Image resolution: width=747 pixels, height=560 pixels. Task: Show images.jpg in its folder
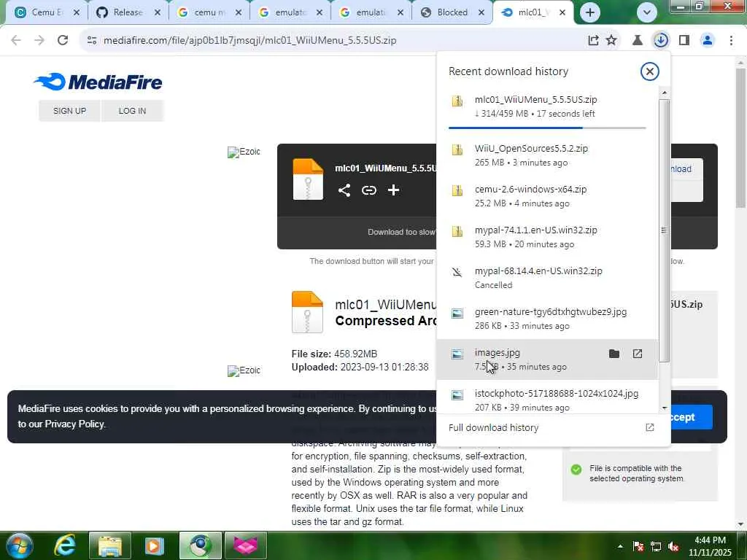pos(614,354)
